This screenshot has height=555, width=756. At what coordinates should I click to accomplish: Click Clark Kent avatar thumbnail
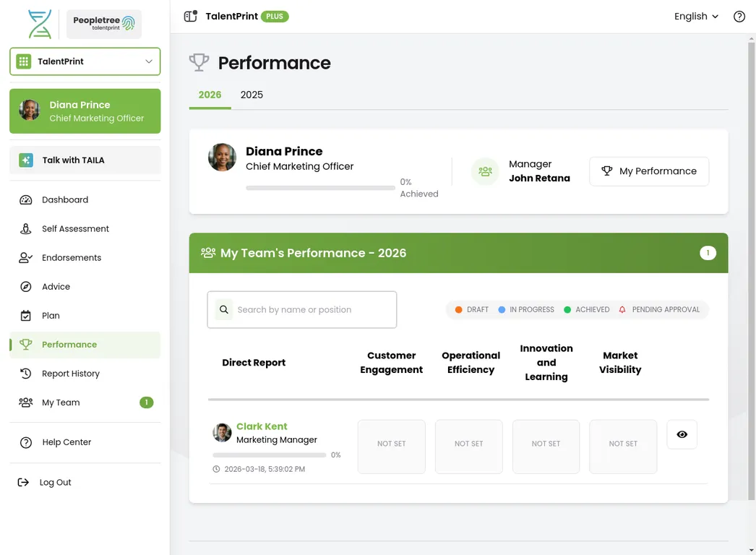click(222, 433)
